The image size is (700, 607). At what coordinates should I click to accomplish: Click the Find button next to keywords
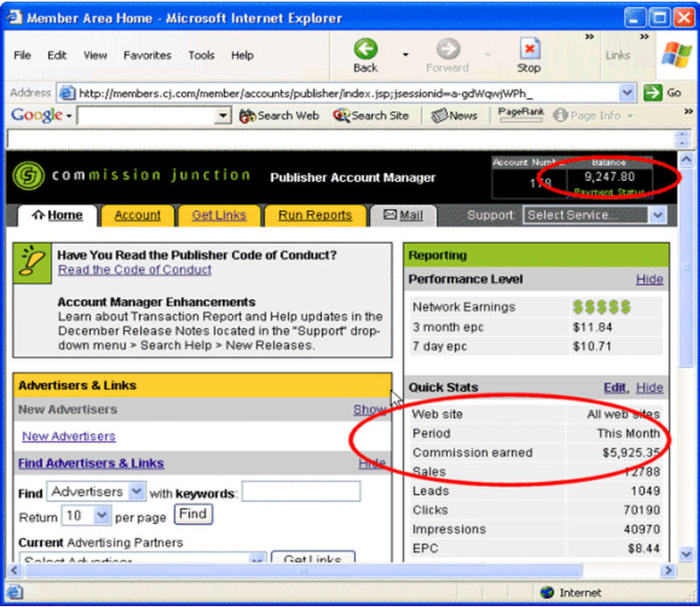click(194, 515)
